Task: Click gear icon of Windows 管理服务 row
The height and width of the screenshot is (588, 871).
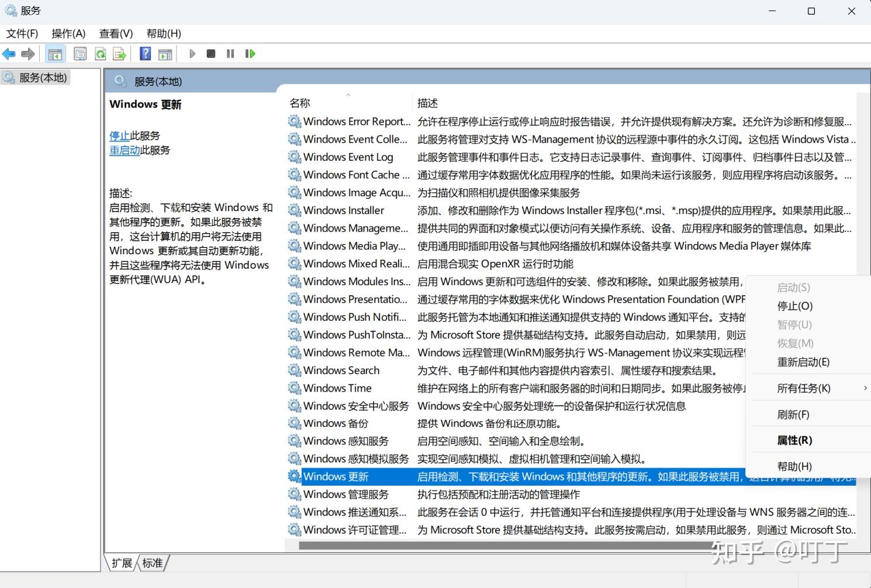Action: [x=295, y=494]
